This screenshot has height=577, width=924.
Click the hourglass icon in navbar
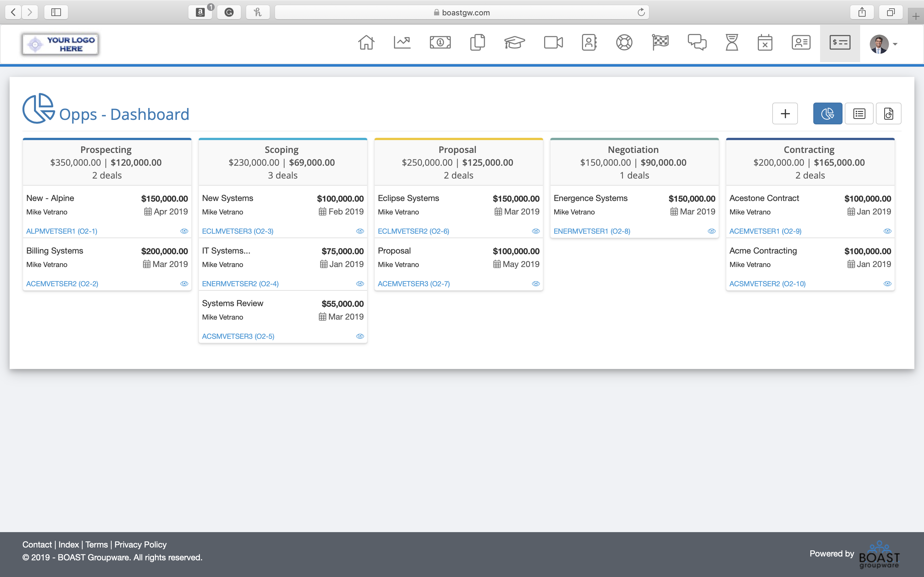pyautogui.click(x=732, y=43)
